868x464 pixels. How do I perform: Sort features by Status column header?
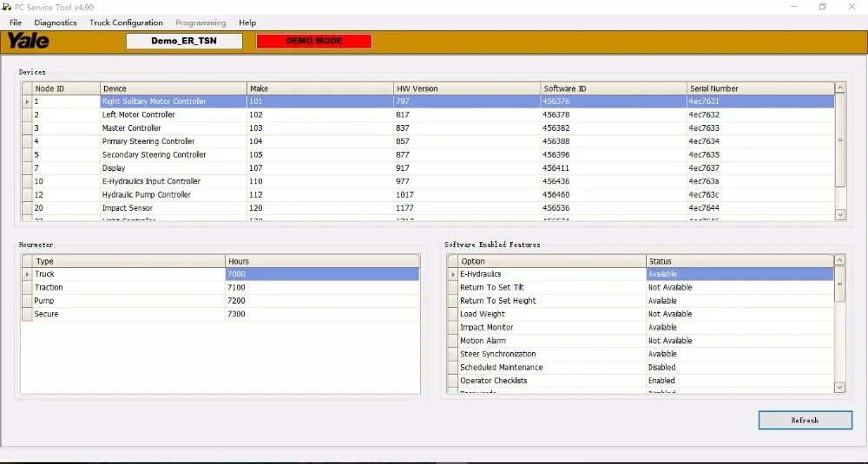[660, 261]
